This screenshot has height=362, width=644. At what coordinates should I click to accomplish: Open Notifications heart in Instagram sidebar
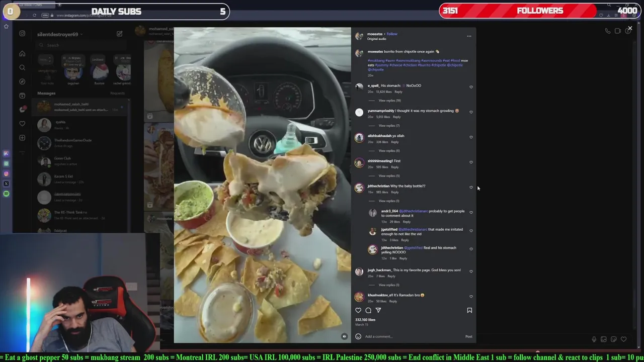pyautogui.click(x=22, y=124)
